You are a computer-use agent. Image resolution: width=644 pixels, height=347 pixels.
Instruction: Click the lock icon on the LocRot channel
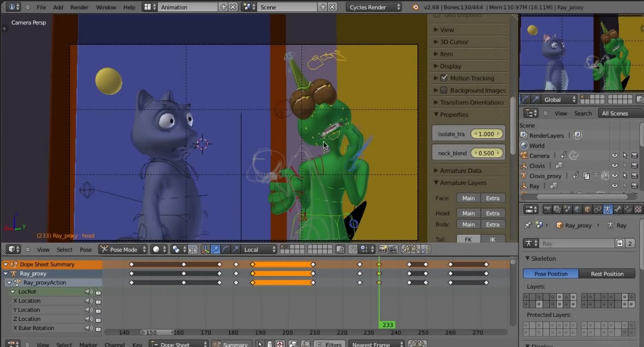tap(98, 292)
